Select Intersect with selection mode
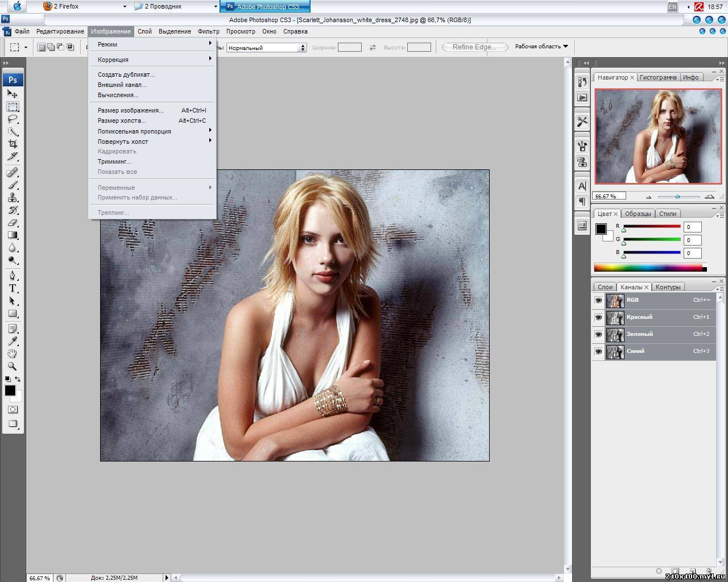The height and width of the screenshot is (582, 728). 71,47
